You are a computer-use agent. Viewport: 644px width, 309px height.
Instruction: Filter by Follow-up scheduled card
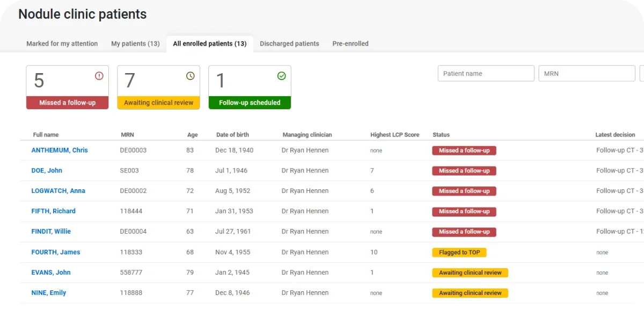[x=250, y=88]
